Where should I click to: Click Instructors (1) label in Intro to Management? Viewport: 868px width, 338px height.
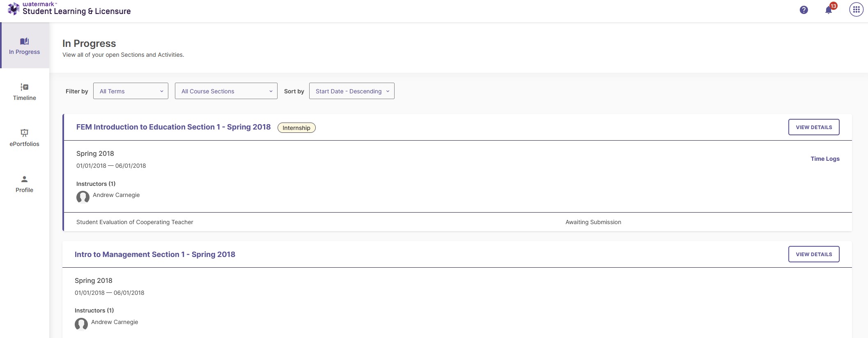pyautogui.click(x=94, y=310)
